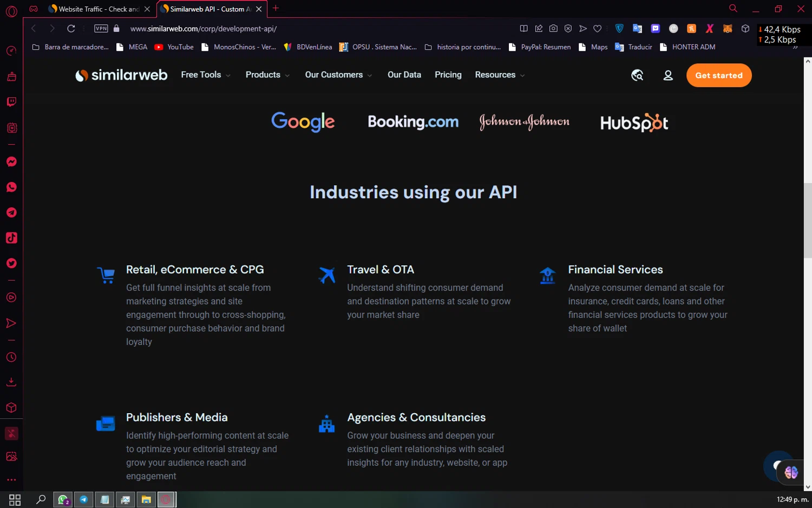Click the Travel & OTA heading
The height and width of the screenshot is (508, 812).
pyautogui.click(x=381, y=269)
